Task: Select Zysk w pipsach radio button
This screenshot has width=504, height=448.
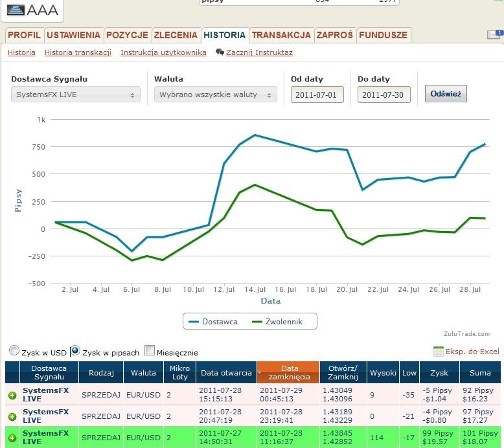Action: coord(75,350)
